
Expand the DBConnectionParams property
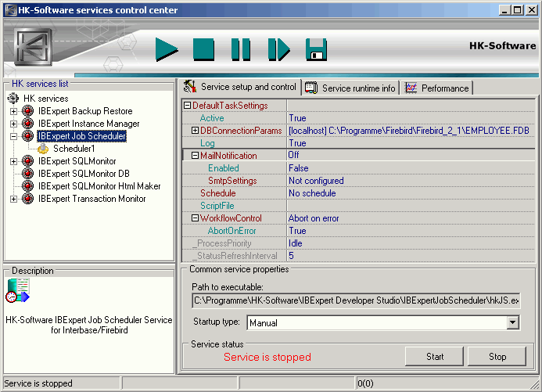click(195, 131)
